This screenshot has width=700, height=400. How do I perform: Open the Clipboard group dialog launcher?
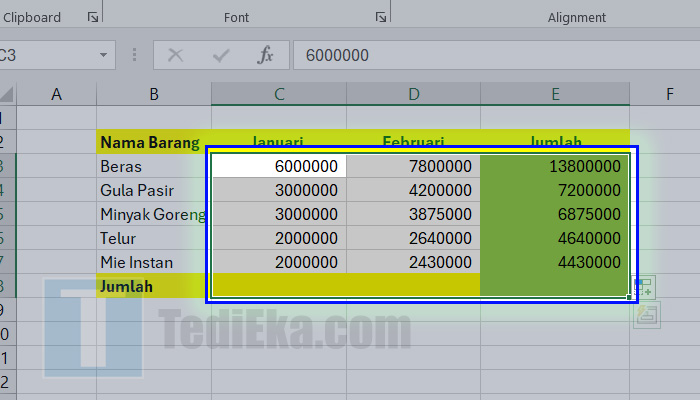(x=93, y=17)
